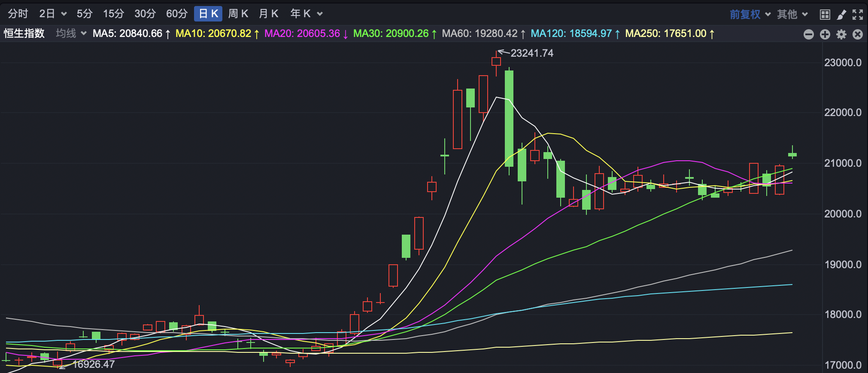This screenshot has width=868, height=373.
Task: Zoom in the chart with plus icon
Action: (825, 34)
